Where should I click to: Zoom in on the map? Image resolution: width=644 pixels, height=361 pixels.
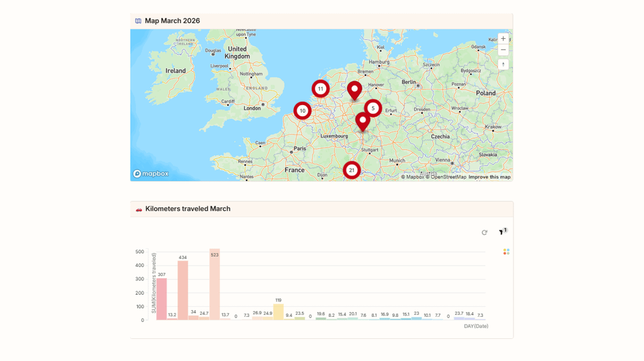pyautogui.click(x=503, y=39)
